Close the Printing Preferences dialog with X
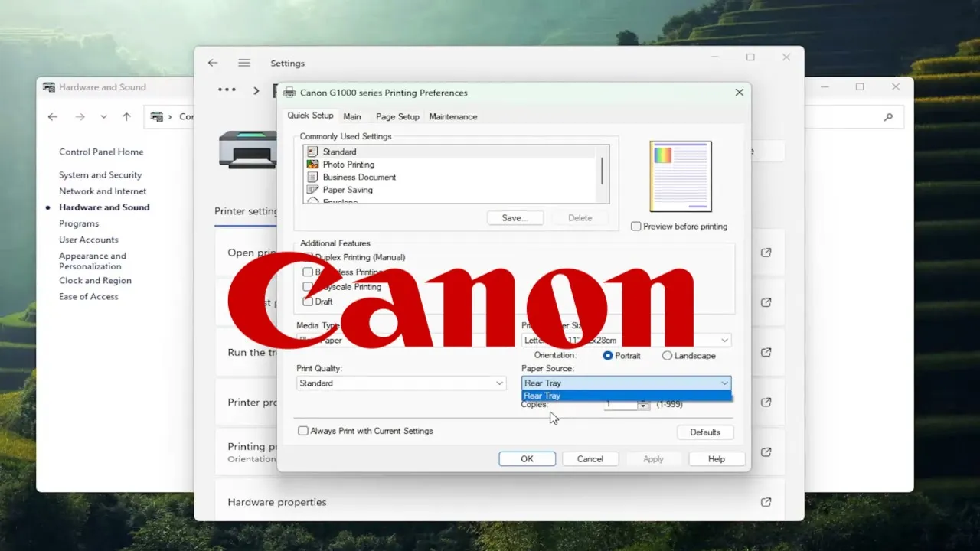Viewport: 980px width, 551px height. (739, 92)
